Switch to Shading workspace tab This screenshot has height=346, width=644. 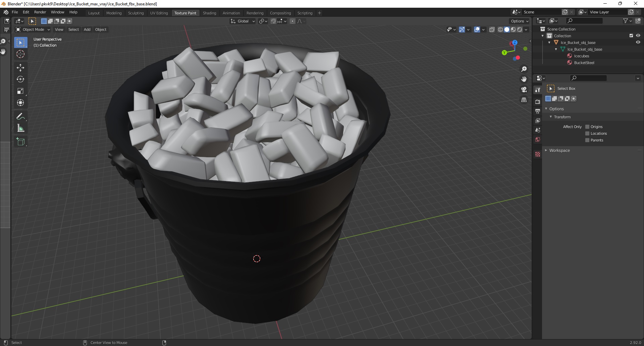click(x=209, y=13)
